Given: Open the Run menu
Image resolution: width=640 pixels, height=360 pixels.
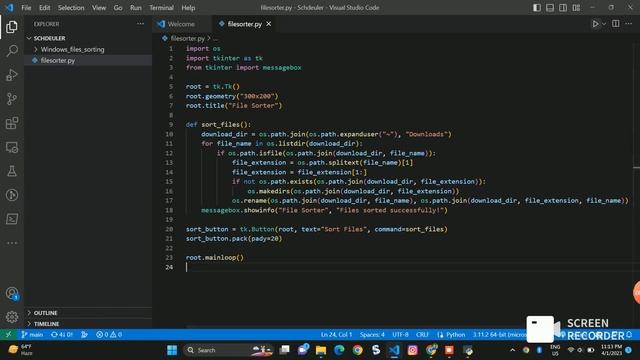Looking at the screenshot, I should pos(136,8).
